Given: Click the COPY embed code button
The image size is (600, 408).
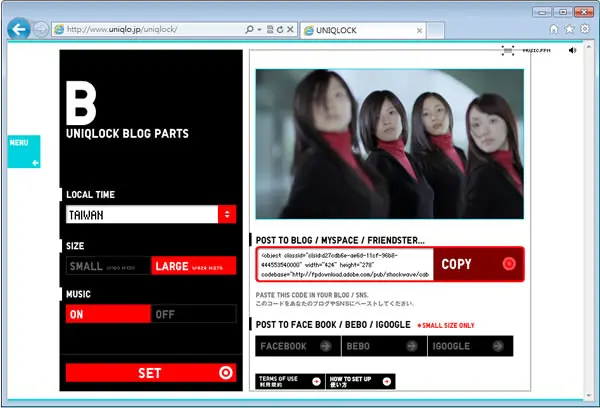Looking at the screenshot, I should 478,264.
